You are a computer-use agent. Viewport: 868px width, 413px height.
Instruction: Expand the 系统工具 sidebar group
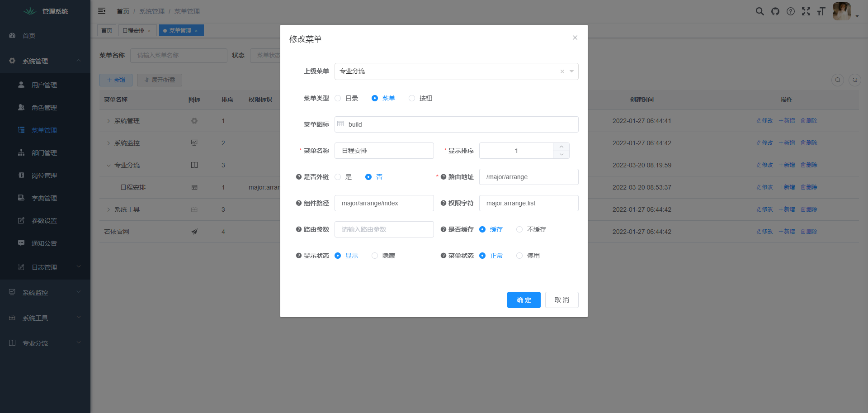tap(45, 318)
